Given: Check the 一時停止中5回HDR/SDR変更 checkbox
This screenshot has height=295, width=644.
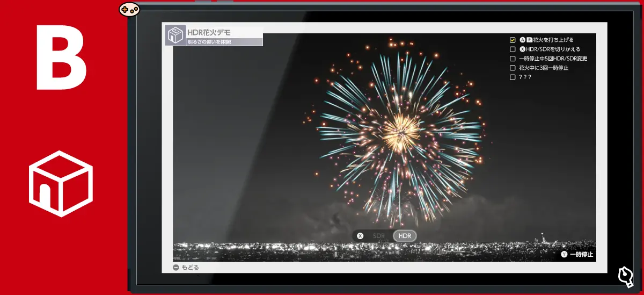Looking at the screenshot, I should (513, 59).
